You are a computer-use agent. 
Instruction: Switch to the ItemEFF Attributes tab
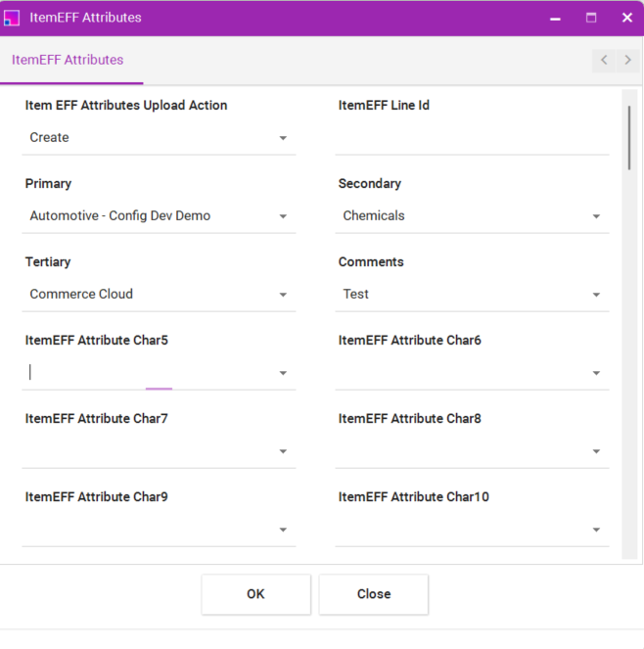pyautogui.click(x=68, y=61)
